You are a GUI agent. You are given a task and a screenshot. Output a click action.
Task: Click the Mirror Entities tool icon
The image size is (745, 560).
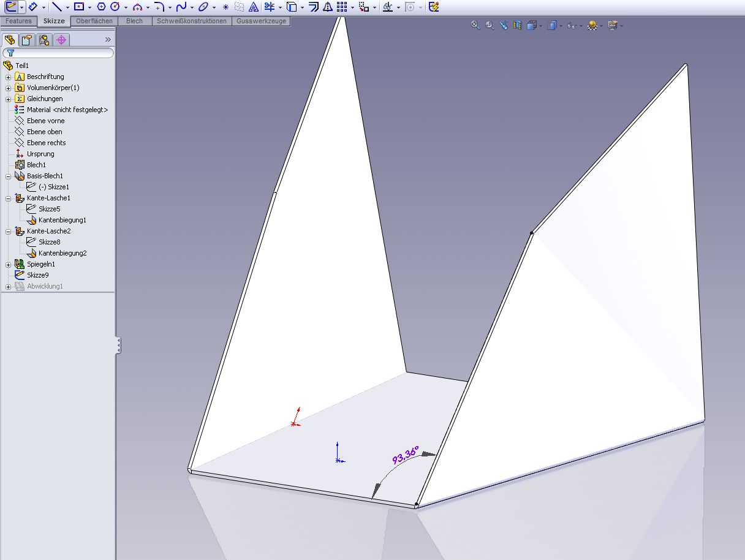click(328, 7)
